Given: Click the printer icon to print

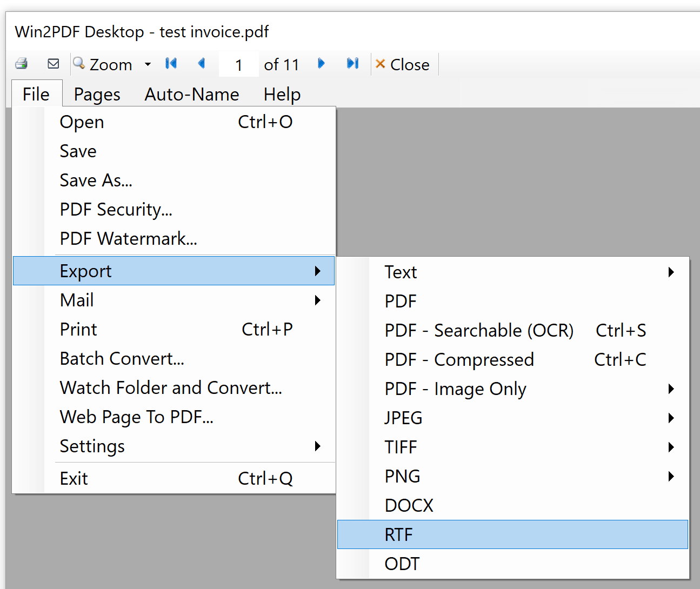Looking at the screenshot, I should click(x=21, y=63).
